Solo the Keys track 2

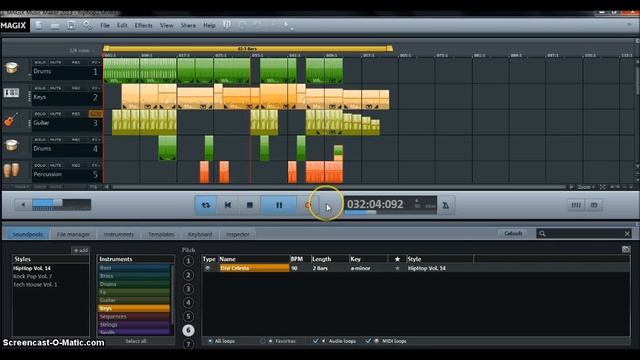[40, 88]
